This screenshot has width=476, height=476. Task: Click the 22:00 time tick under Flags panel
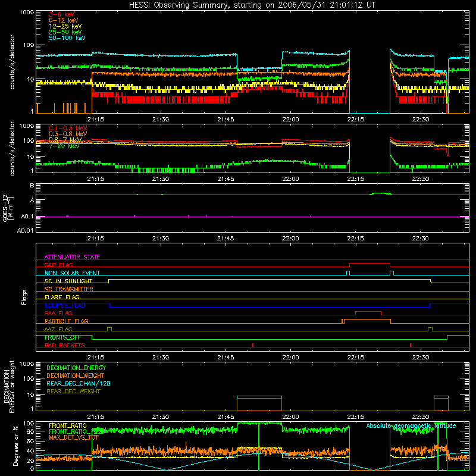click(290, 358)
